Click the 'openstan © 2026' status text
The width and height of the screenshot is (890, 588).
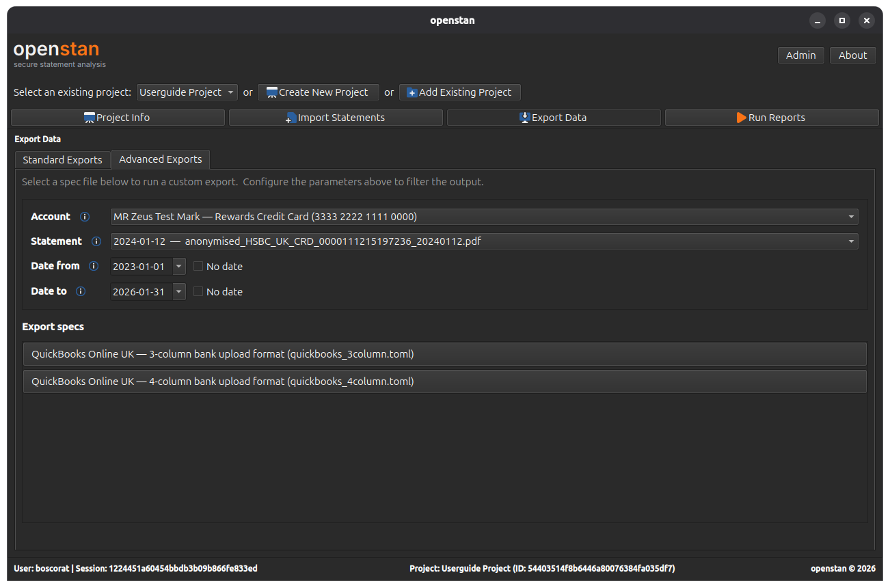(x=843, y=568)
